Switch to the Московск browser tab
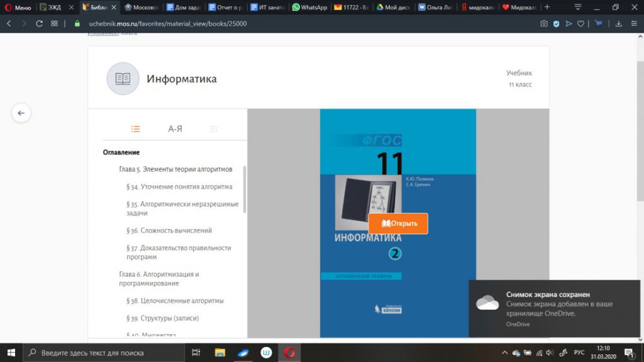Viewport: 644px width, 362px height. (x=142, y=8)
